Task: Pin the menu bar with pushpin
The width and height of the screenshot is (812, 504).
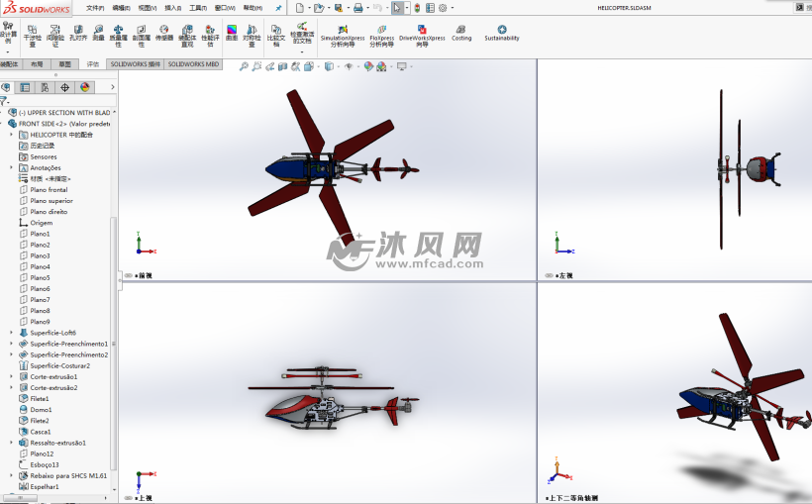Action: (278, 8)
